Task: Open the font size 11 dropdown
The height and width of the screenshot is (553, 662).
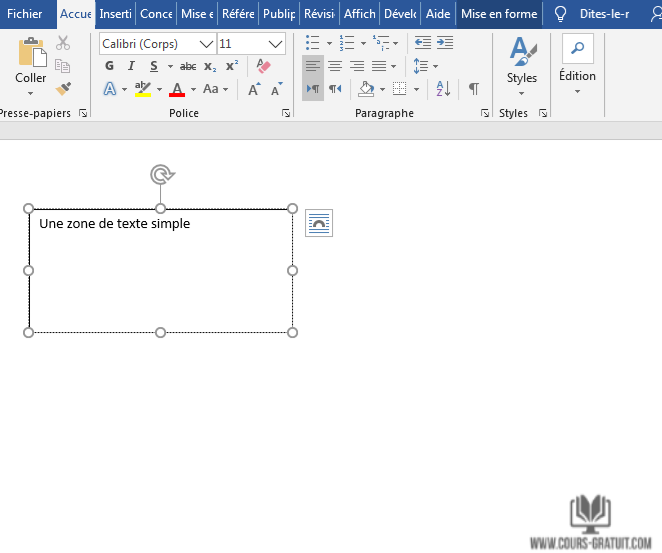Action: point(276,44)
